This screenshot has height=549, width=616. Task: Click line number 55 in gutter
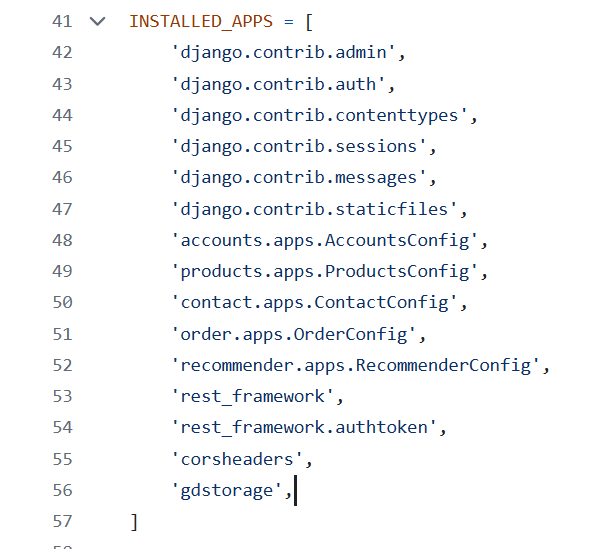pyautogui.click(x=62, y=459)
